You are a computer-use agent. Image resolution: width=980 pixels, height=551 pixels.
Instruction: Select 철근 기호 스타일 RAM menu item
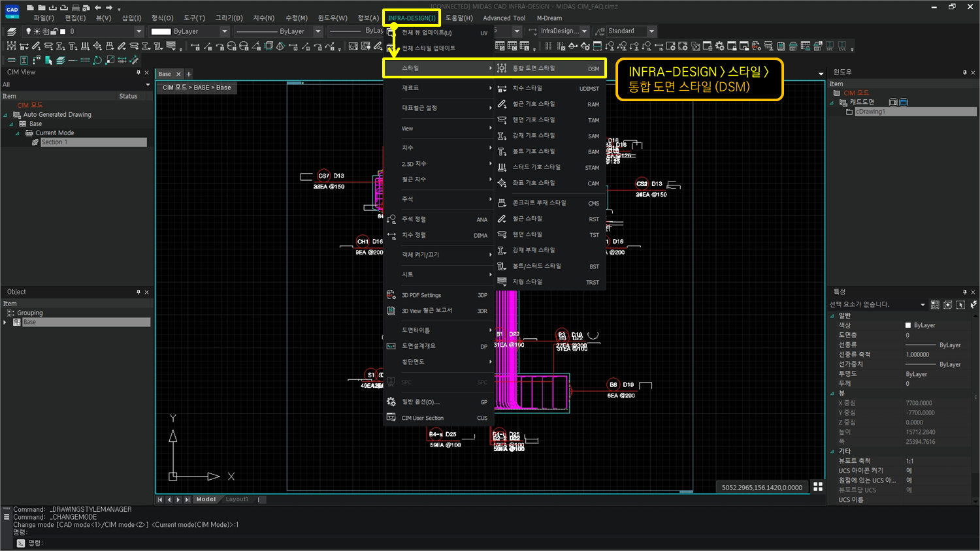pos(549,104)
